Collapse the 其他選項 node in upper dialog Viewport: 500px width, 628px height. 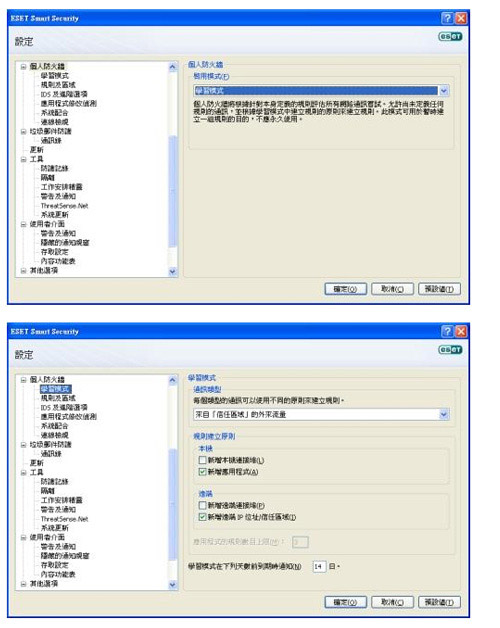[x=24, y=271]
